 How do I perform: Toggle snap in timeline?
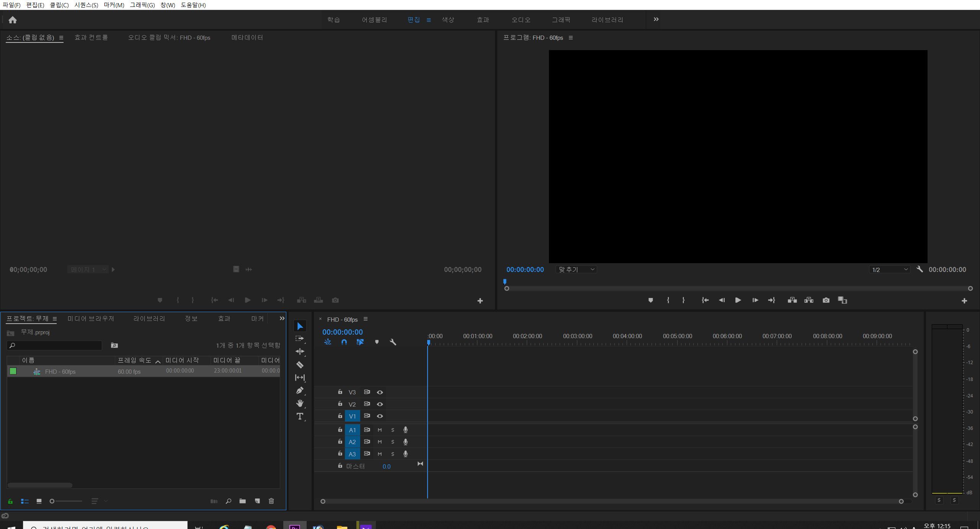click(344, 342)
